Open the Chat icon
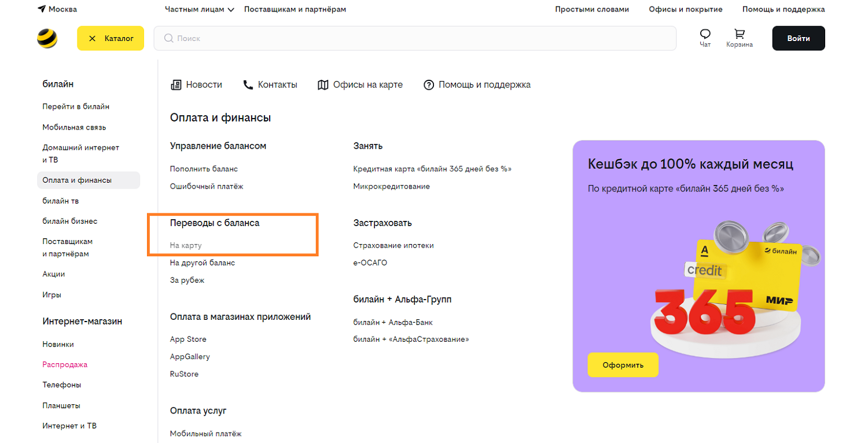 705,38
